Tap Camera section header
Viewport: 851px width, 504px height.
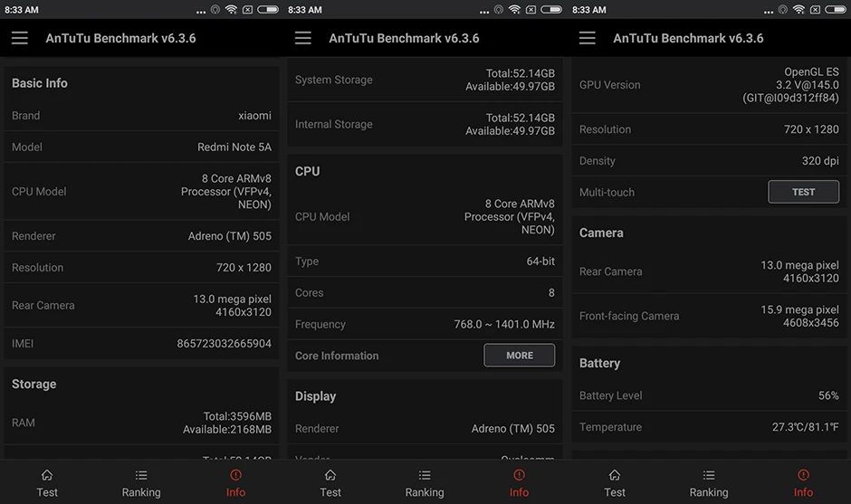[601, 233]
